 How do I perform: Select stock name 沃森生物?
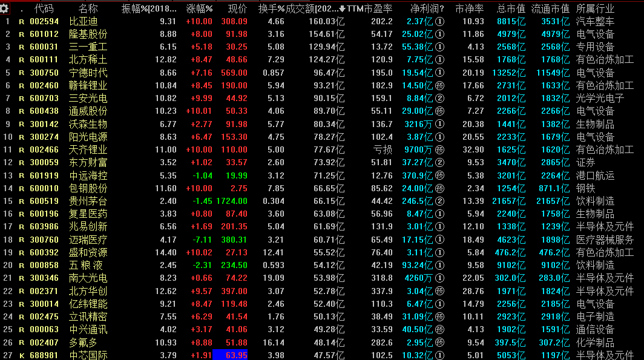(x=88, y=124)
